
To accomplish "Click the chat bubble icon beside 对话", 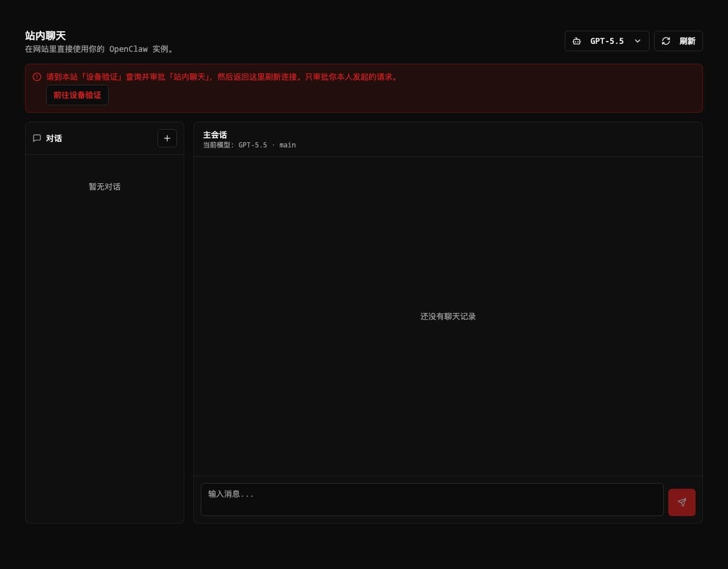I will (x=37, y=138).
